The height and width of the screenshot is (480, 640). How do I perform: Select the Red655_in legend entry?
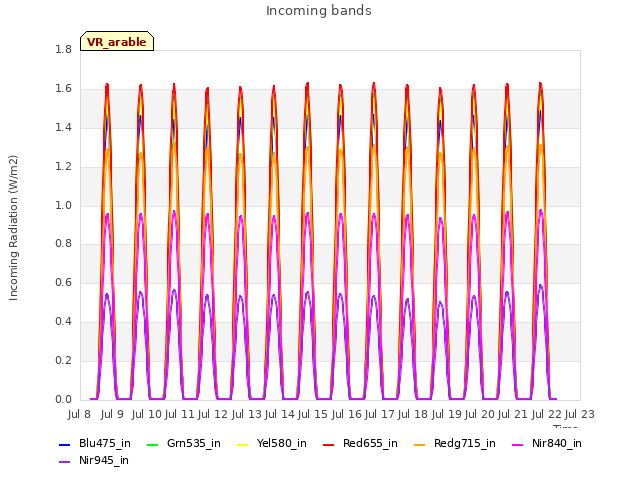coord(360,443)
